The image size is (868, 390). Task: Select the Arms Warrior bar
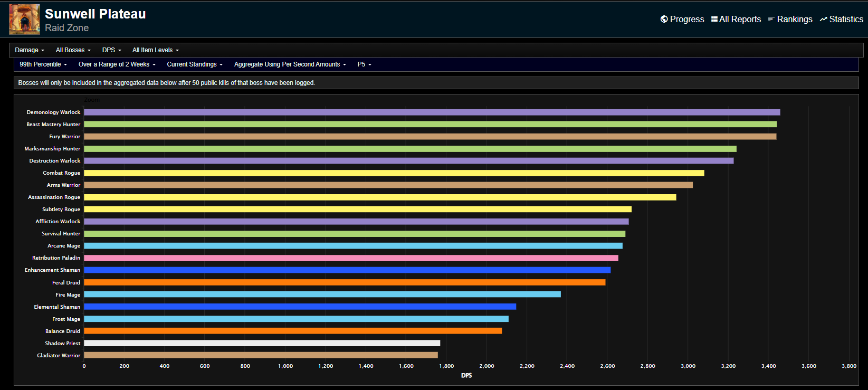(x=388, y=185)
